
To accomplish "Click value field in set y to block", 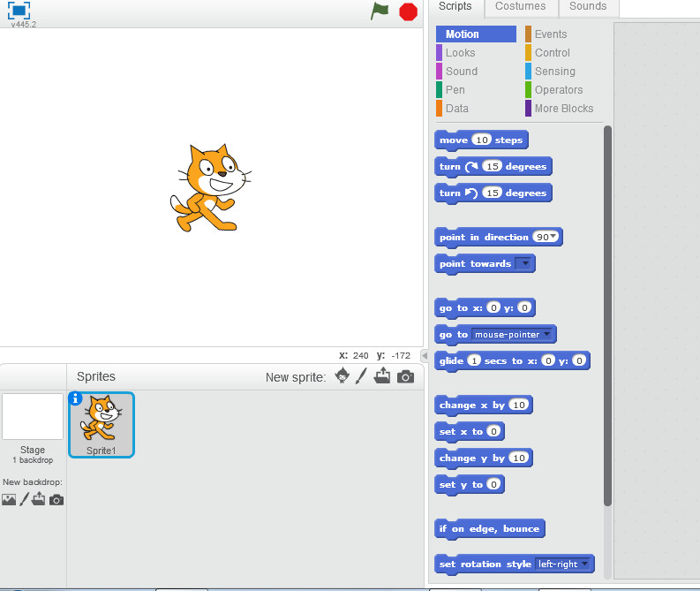I will (x=493, y=484).
